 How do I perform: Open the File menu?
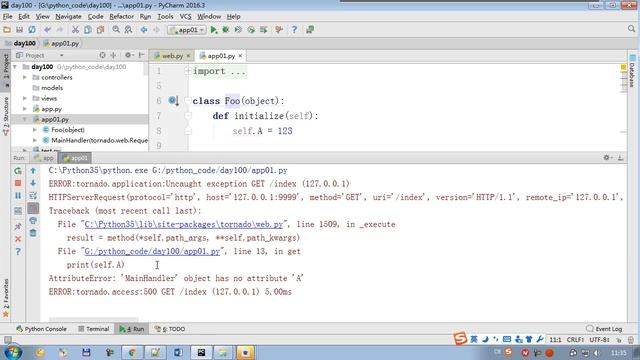tap(7, 16)
